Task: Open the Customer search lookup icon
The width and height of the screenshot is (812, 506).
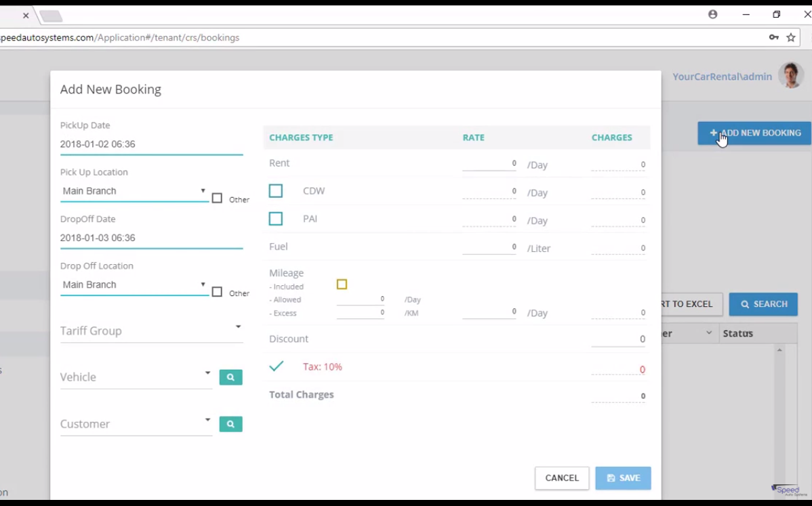Action: (x=230, y=423)
